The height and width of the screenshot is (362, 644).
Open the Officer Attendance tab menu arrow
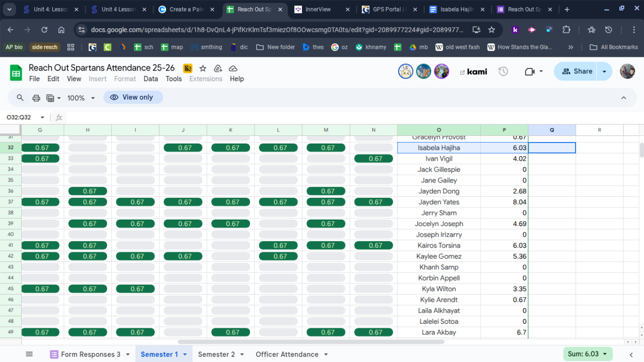(x=326, y=354)
